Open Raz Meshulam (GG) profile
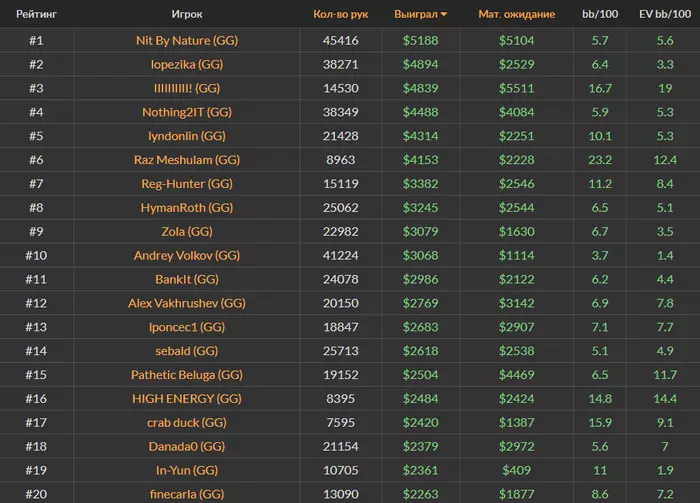 (187, 160)
